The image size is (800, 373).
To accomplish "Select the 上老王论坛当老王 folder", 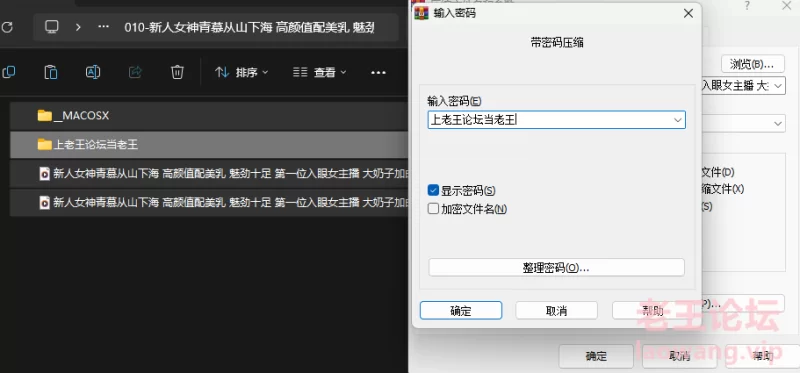I will pos(209,145).
